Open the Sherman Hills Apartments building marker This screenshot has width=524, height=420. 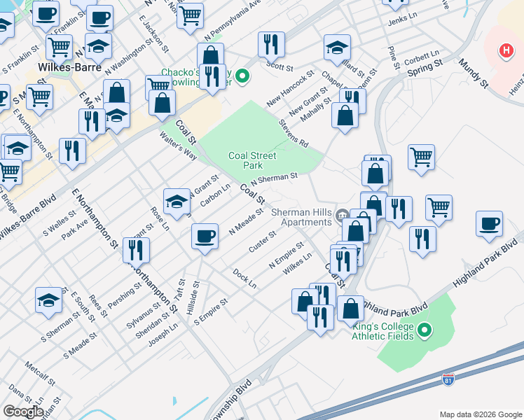[x=342, y=215]
